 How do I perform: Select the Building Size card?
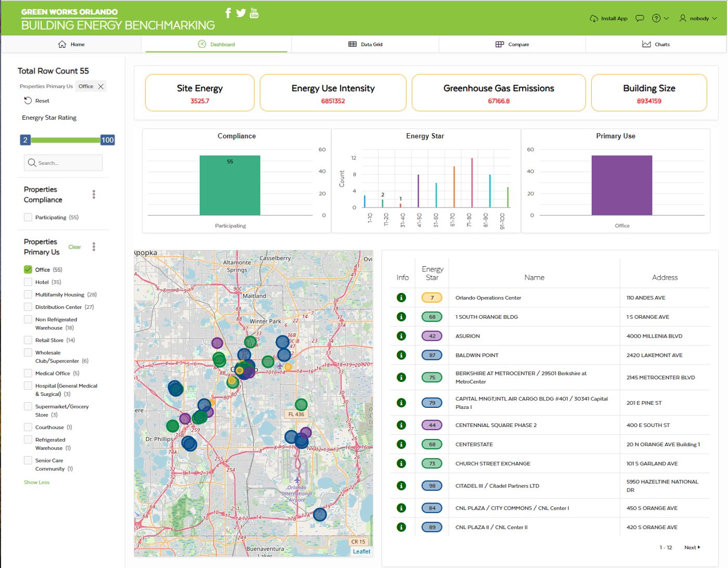[x=649, y=93]
